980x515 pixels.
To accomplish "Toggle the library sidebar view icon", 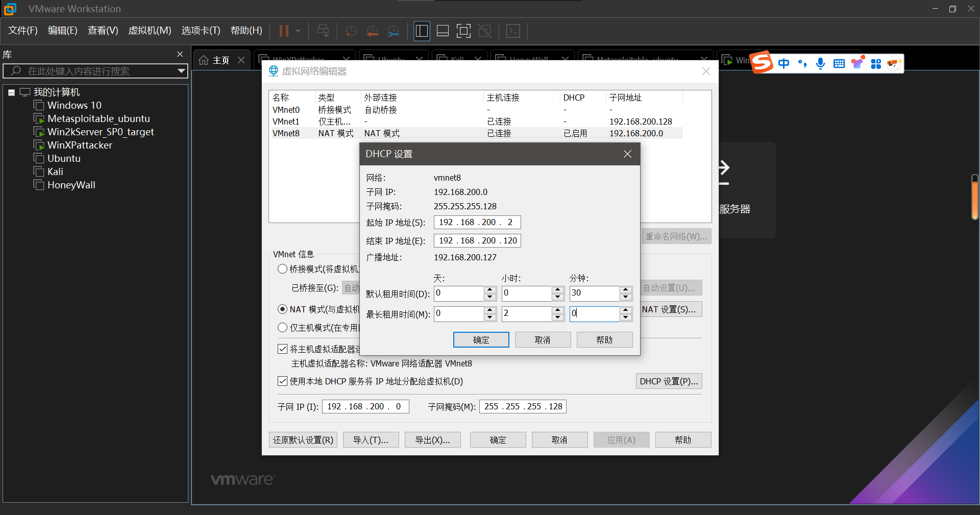I will 422,31.
